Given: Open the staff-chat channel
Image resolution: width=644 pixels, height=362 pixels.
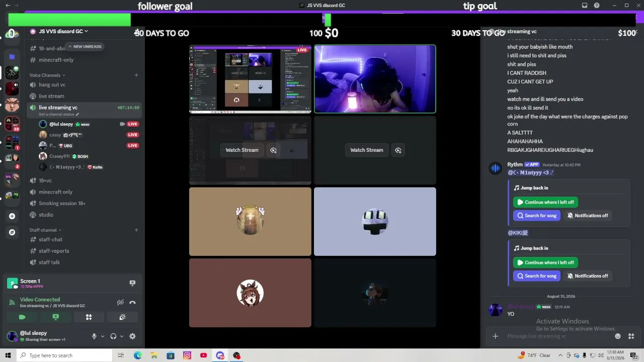Looking at the screenshot, I should (x=50, y=240).
